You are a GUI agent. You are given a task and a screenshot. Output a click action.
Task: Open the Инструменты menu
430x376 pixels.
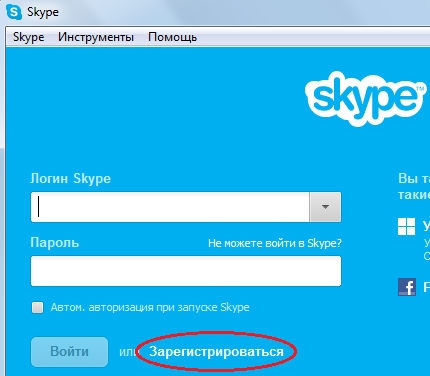(x=96, y=37)
